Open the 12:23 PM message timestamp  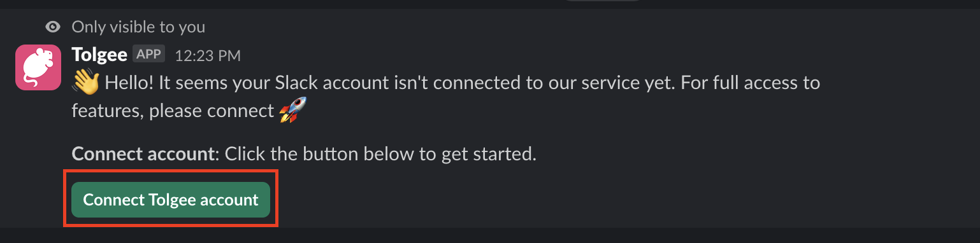click(208, 56)
